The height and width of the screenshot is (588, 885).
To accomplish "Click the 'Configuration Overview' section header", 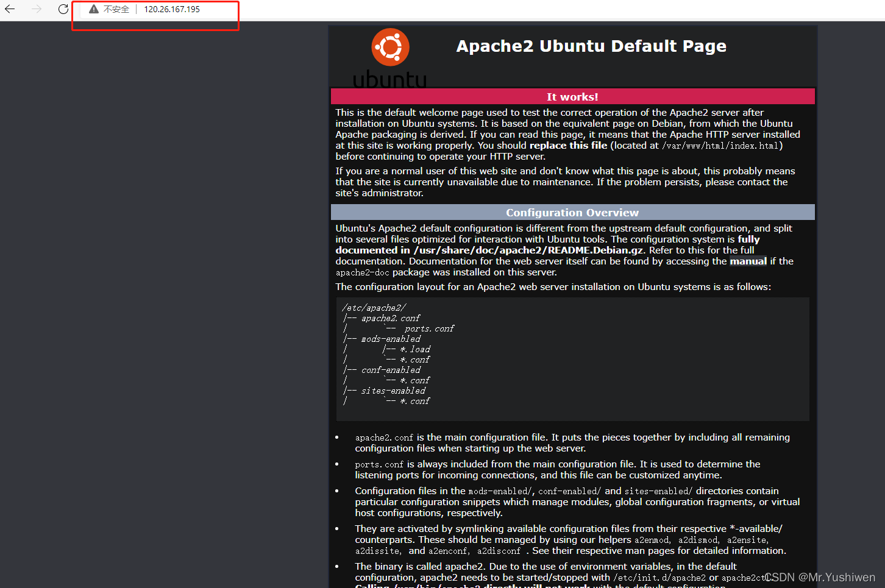I will tap(572, 213).
